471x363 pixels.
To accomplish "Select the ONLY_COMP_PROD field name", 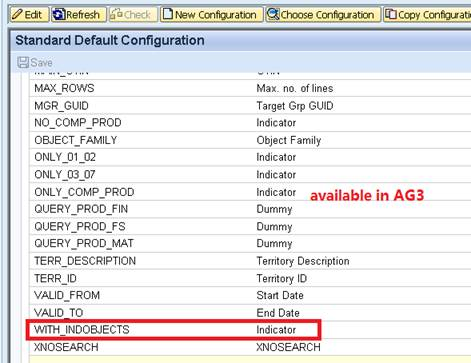I will pyautogui.click(x=84, y=192).
